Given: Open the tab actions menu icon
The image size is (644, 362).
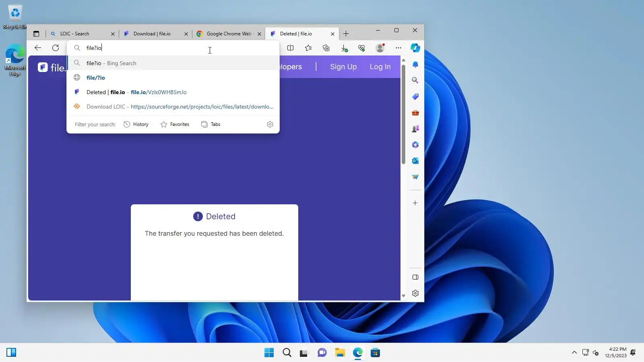Looking at the screenshot, I should coord(36,34).
